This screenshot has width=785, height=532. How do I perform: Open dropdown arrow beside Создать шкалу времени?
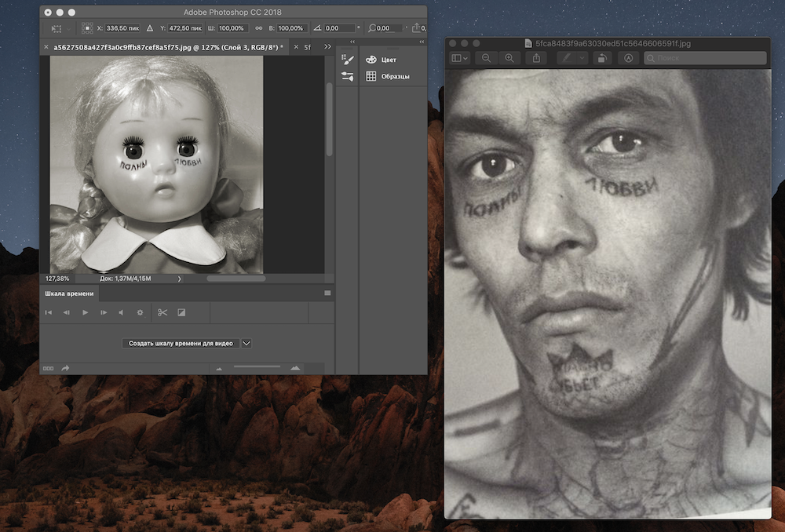[x=246, y=343]
